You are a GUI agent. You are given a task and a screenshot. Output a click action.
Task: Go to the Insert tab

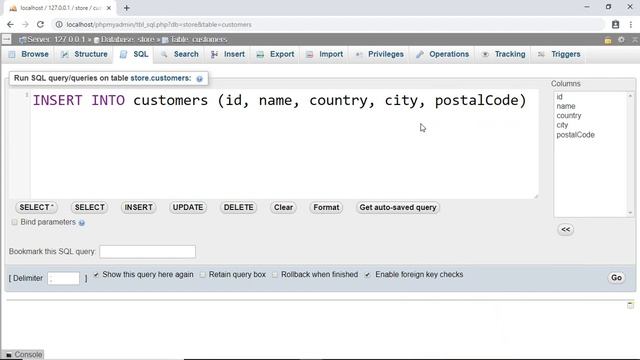227,54
